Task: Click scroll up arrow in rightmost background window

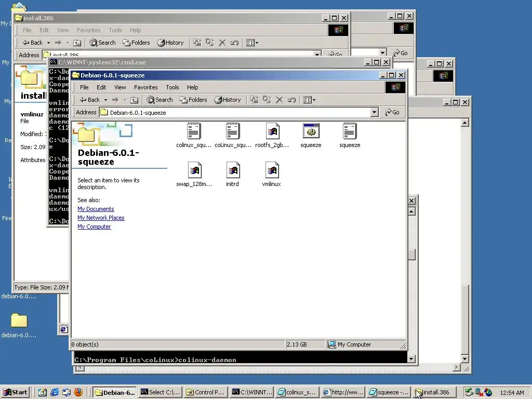Action: pyautogui.click(x=465, y=123)
